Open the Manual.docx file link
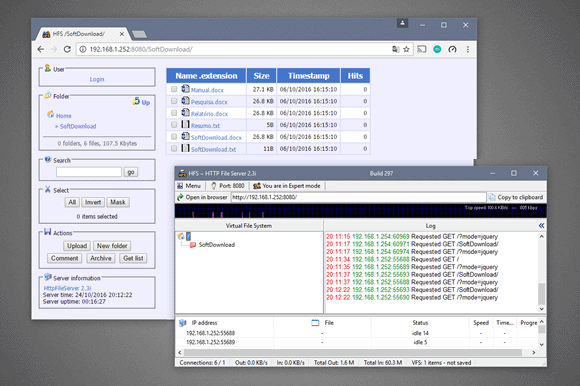The image size is (580, 386). tap(207, 90)
